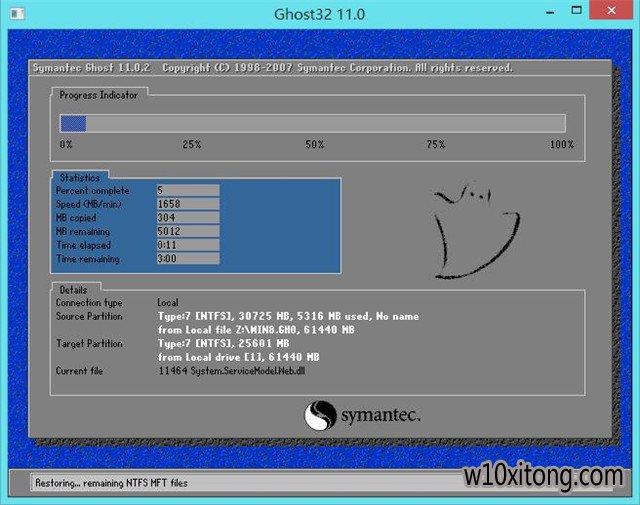Click 'from Local drive [1], 61440 MB' line
Image resolution: width=640 pixels, height=505 pixels.
(238, 357)
